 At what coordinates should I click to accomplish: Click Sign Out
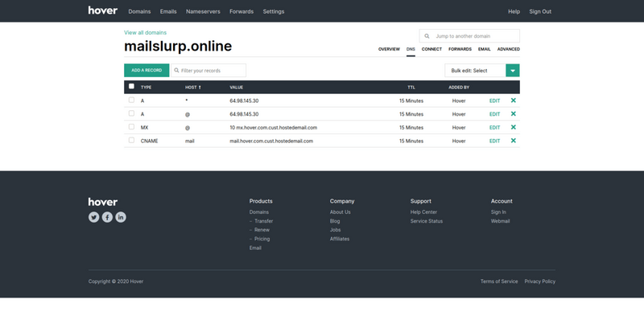coord(540,11)
